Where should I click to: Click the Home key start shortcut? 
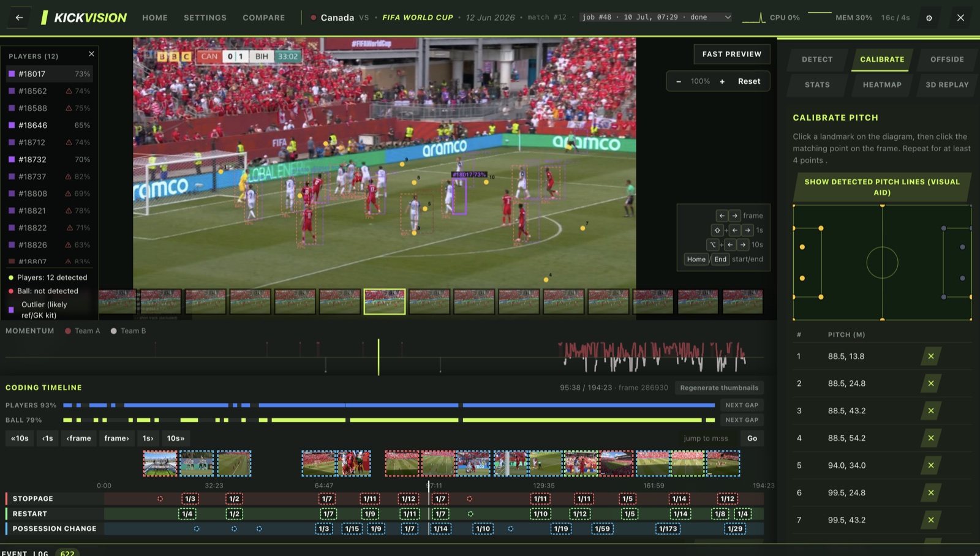696,259
